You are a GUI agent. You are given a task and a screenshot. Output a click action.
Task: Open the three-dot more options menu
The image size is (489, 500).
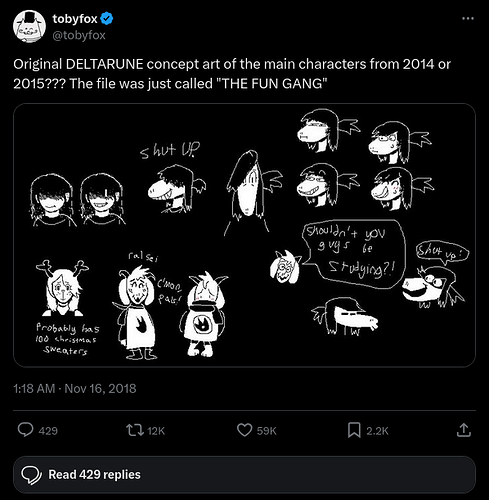pyautogui.click(x=468, y=19)
